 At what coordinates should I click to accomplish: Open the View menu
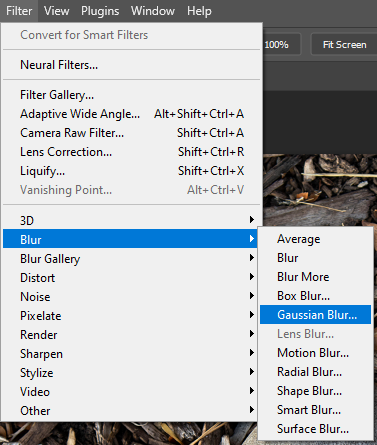click(x=56, y=11)
